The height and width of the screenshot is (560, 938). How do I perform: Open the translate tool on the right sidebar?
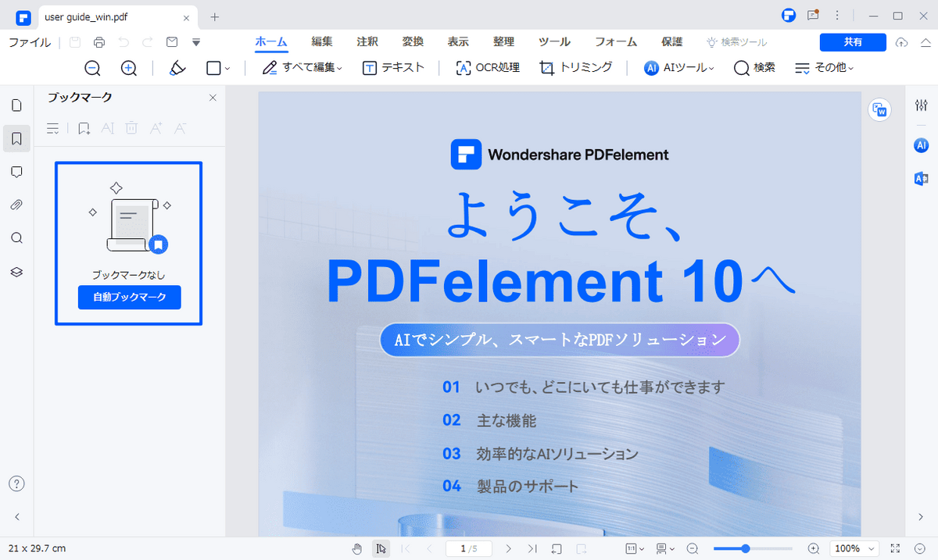922,179
